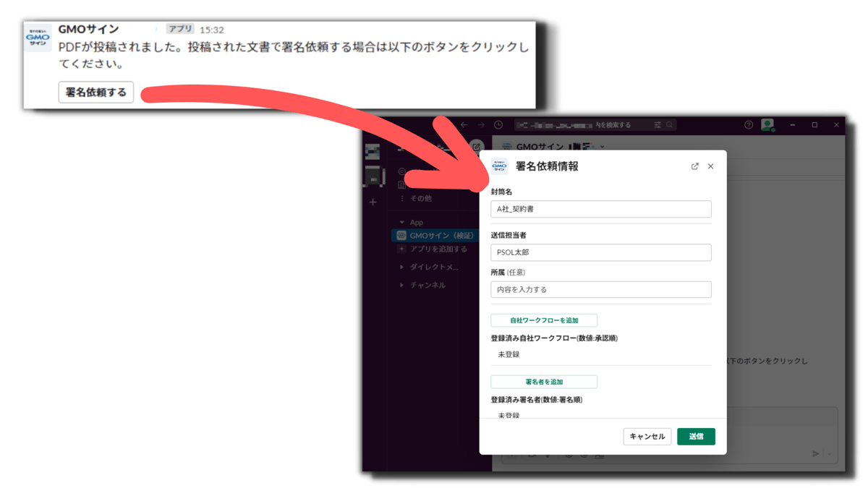This screenshot has height=488, width=868.
Task: Click the GMOサイン logo in the dialog header
Action: coord(498,166)
